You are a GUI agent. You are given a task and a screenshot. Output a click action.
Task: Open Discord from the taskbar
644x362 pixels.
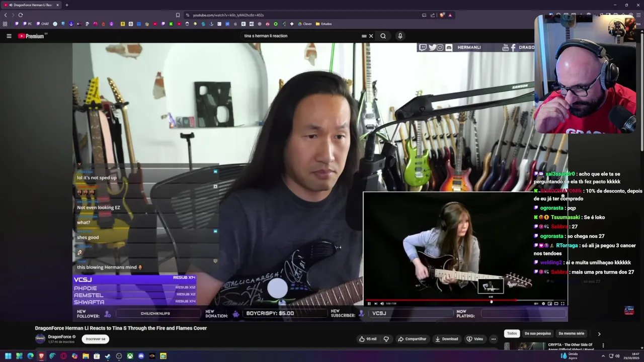[x=141, y=356]
